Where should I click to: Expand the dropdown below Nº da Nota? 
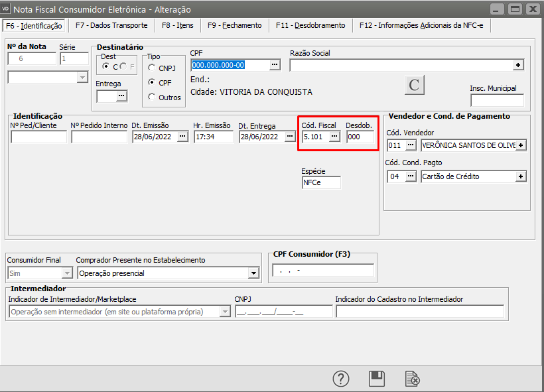[x=82, y=78]
